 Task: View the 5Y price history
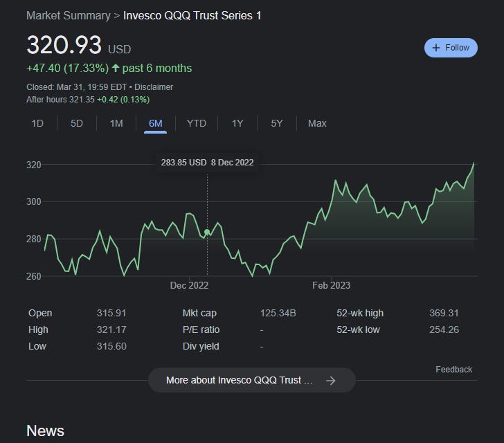click(277, 123)
